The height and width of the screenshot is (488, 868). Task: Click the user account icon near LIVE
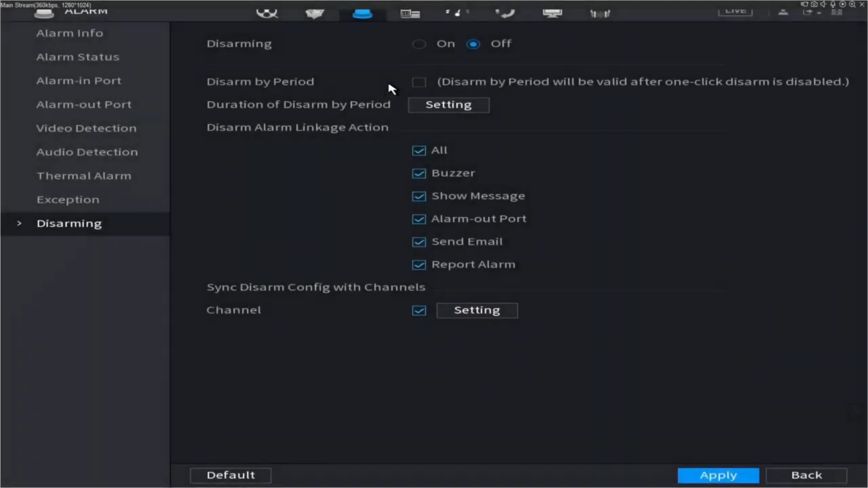(x=783, y=12)
